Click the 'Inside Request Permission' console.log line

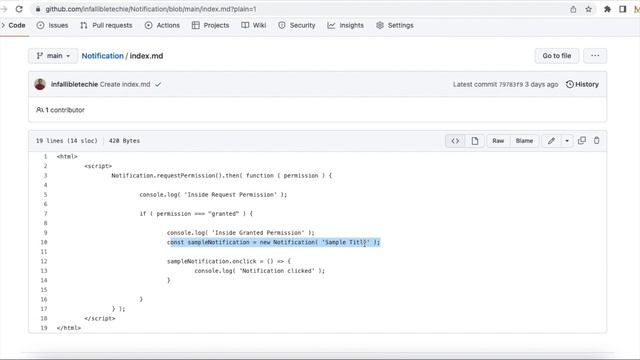213,195
